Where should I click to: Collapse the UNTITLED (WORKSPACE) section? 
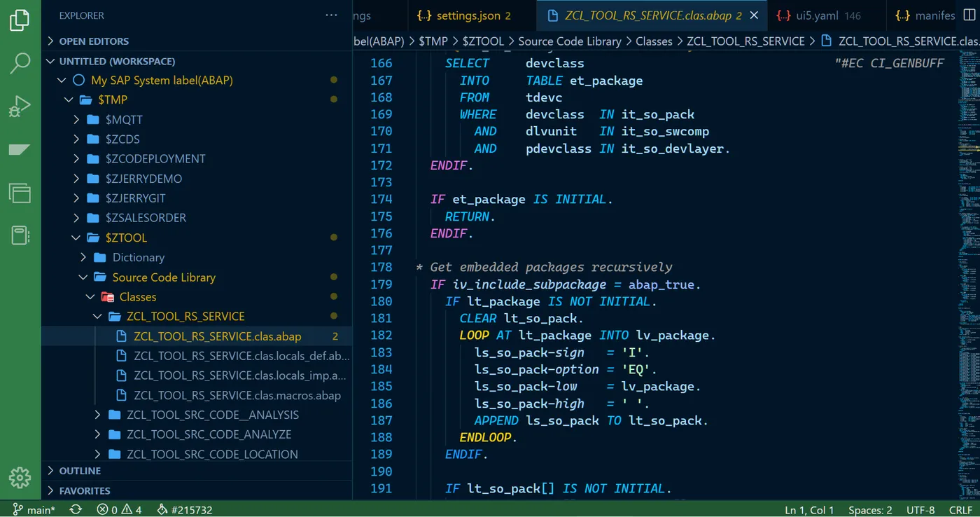point(51,61)
